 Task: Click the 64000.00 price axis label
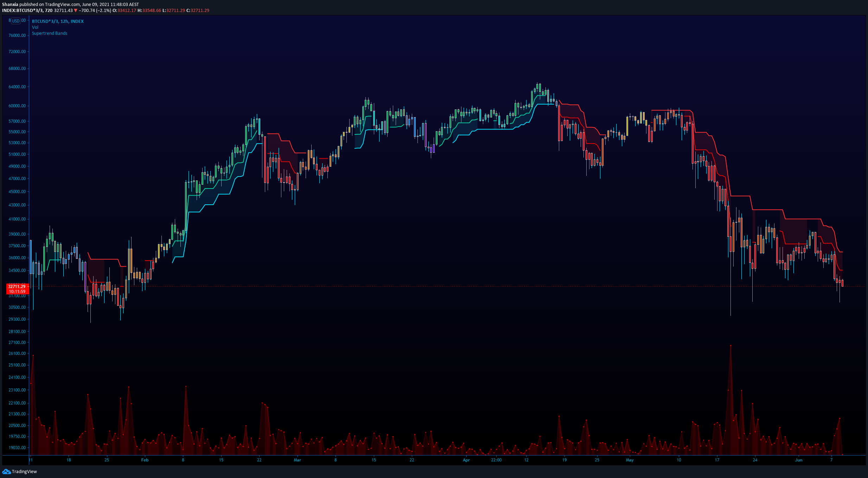coord(17,87)
